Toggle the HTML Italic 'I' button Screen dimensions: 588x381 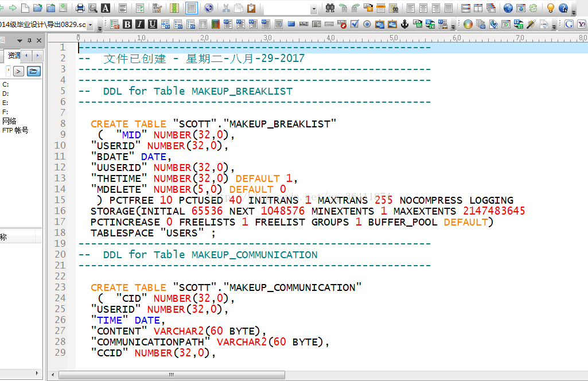point(140,24)
